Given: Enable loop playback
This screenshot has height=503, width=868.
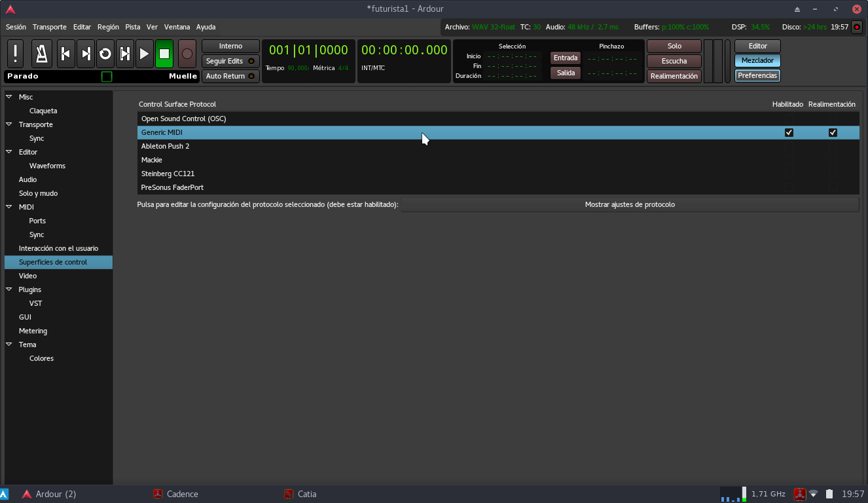Looking at the screenshot, I should coord(105,54).
